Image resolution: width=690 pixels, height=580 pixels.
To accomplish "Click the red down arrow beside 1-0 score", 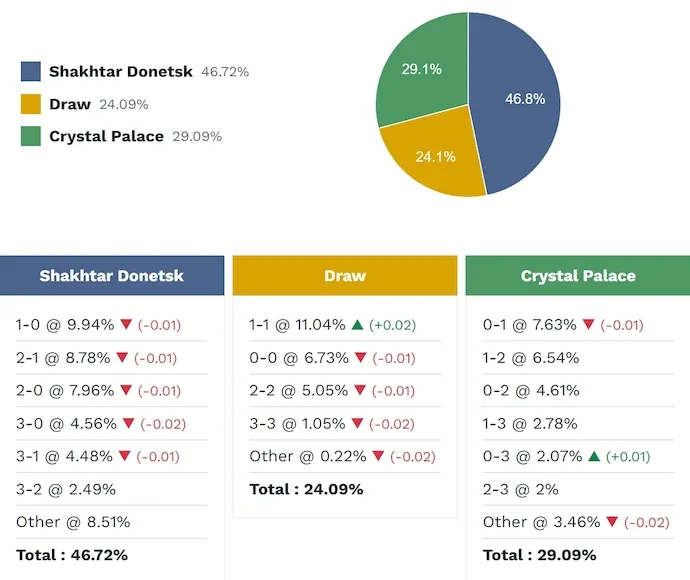I will click(x=126, y=325).
